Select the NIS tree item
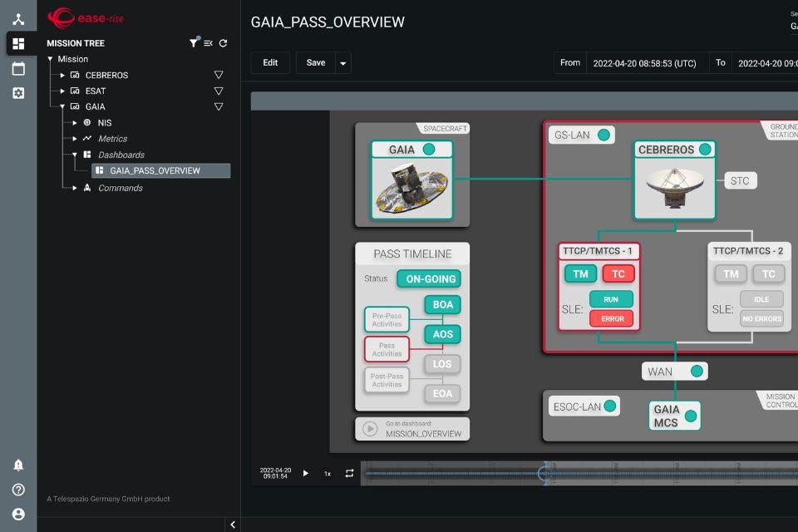The width and height of the screenshot is (798, 532). pyautogui.click(x=105, y=123)
